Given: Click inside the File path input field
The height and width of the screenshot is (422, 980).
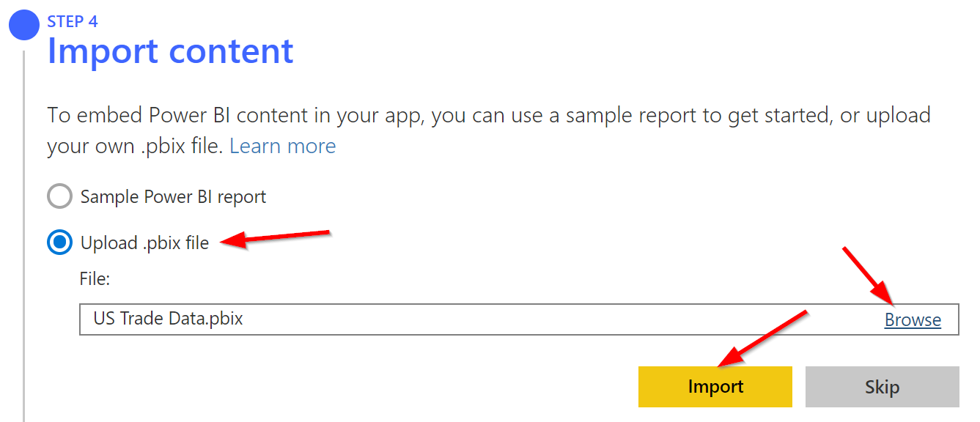Looking at the screenshot, I should pos(513,320).
